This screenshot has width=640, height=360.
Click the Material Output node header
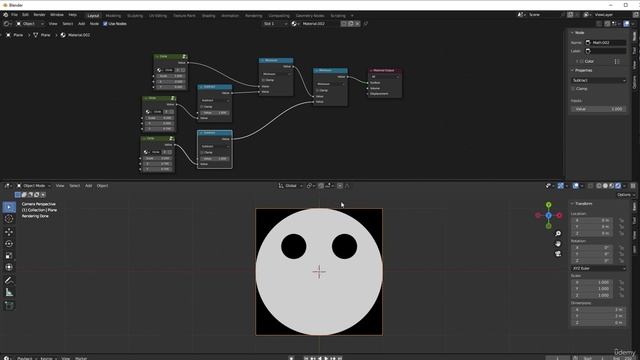pyautogui.click(x=385, y=71)
